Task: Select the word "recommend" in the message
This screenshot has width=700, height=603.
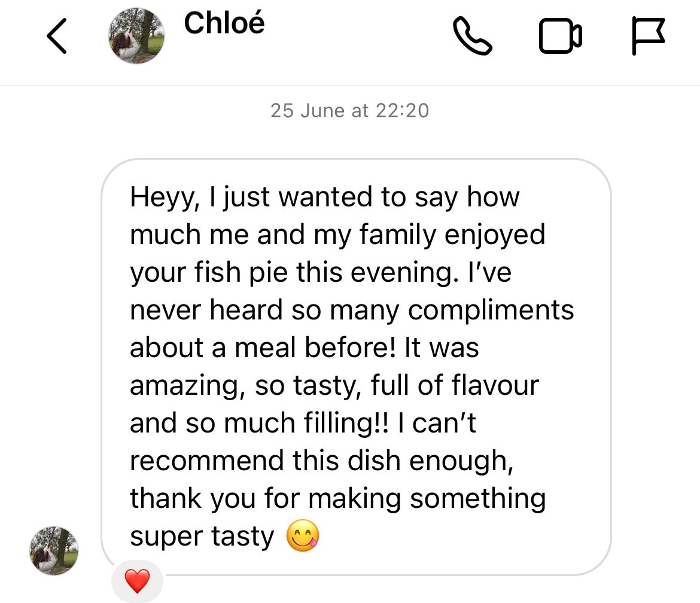Action: (206, 461)
